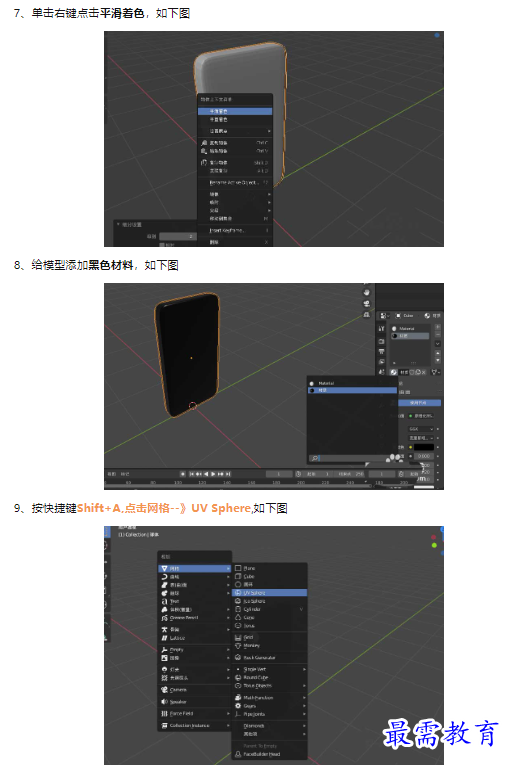Choose Cylinder in mesh submenu
Viewport: 507px width, 765px height.
coord(270,609)
